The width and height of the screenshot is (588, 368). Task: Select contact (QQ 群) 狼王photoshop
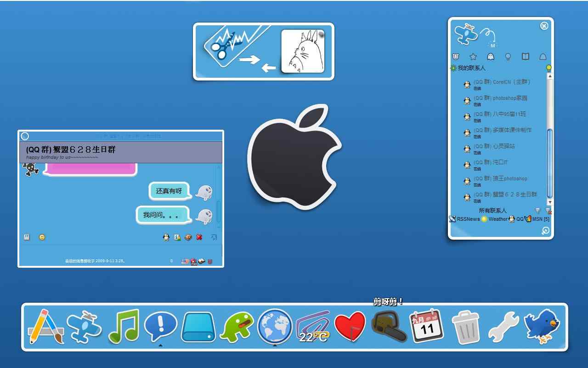click(x=495, y=181)
